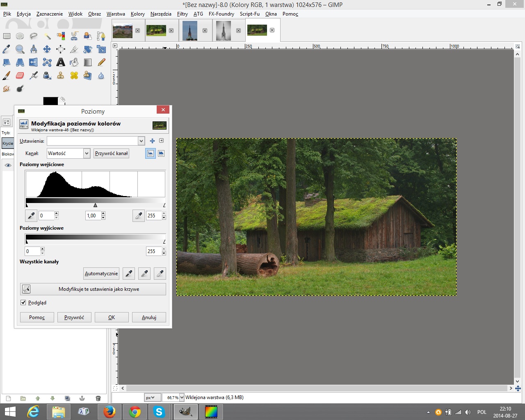
Task: Switch to the grayscale church image thumbnail tab
Action: tap(224, 31)
